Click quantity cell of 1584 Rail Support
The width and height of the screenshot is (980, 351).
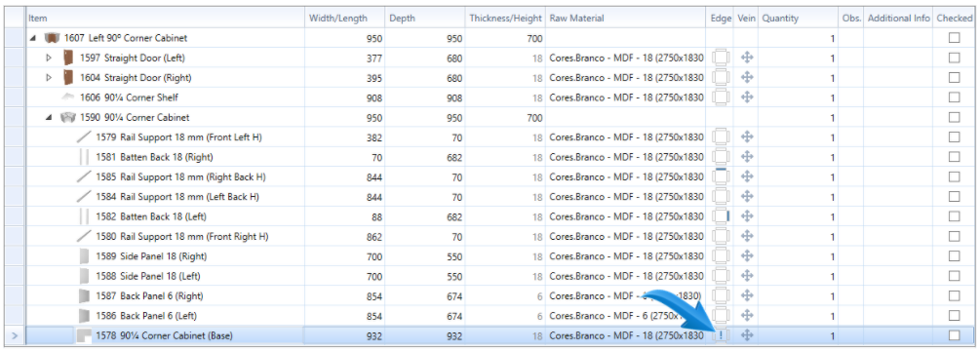pos(798,197)
